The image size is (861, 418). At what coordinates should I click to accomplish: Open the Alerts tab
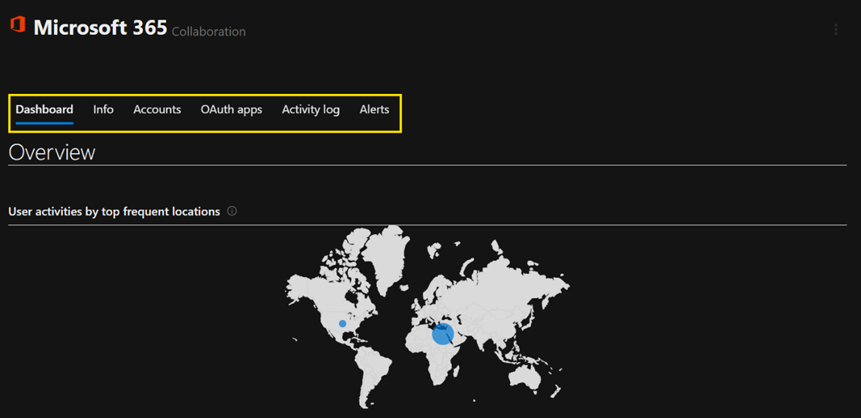click(374, 109)
